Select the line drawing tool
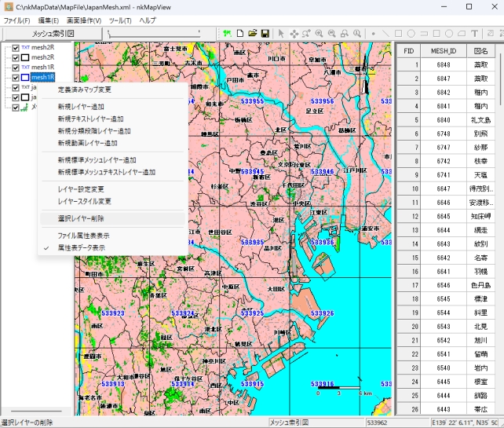This screenshot has height=428, width=504. [x=386, y=34]
